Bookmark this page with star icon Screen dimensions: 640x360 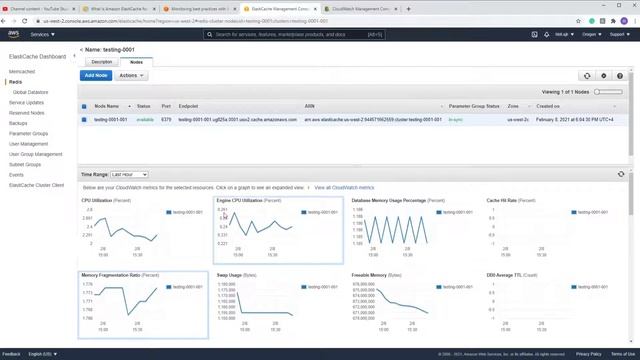point(578,21)
